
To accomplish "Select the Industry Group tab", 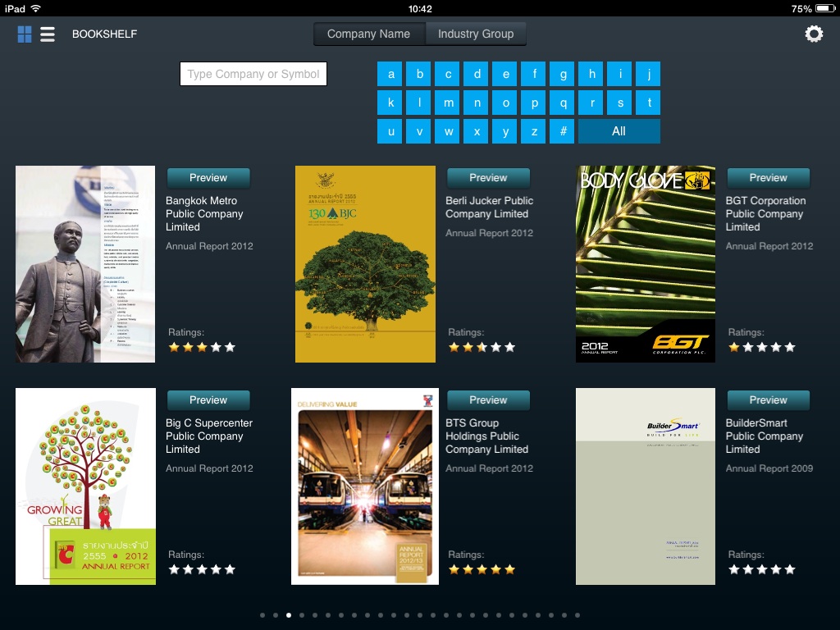I will coord(476,34).
